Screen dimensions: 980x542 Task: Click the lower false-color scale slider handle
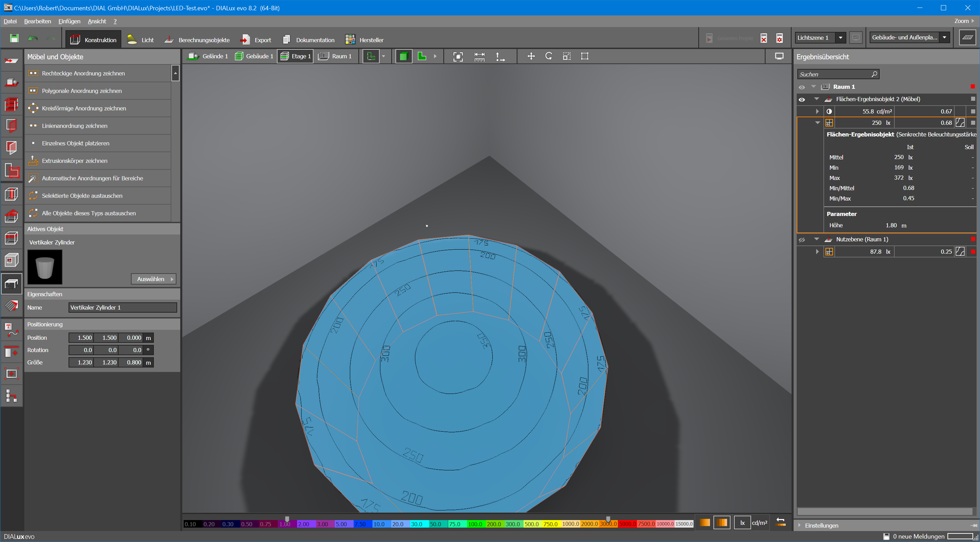[287, 519]
